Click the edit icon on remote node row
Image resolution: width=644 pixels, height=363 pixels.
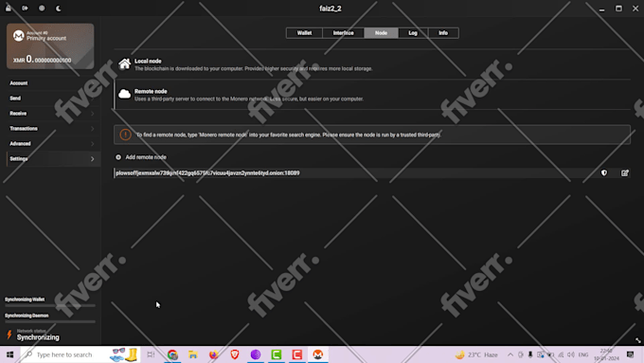point(625,173)
